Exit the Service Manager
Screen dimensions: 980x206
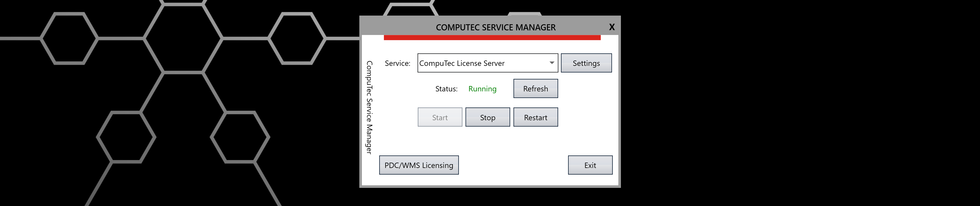[591, 165]
